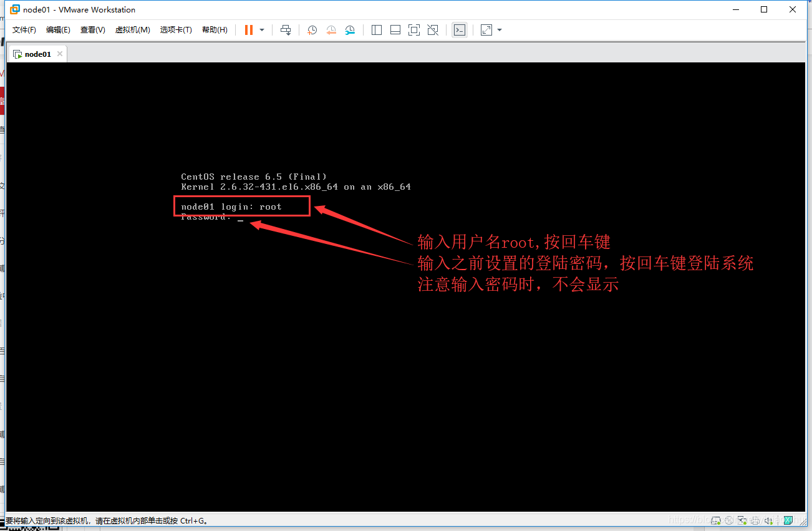Close the VMware Workstation window
The height and width of the screenshot is (531, 812).
pos(793,9)
